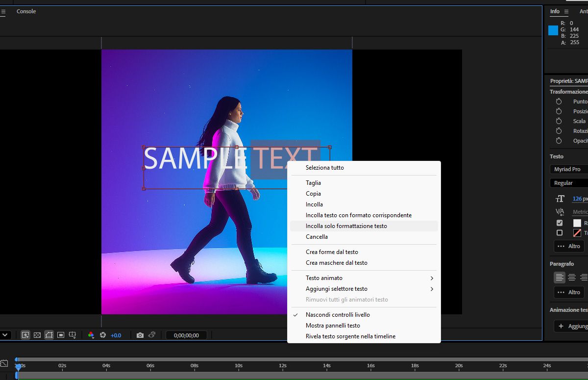Enable the text fill color checkbox
The image size is (588, 380).
(x=560, y=223)
